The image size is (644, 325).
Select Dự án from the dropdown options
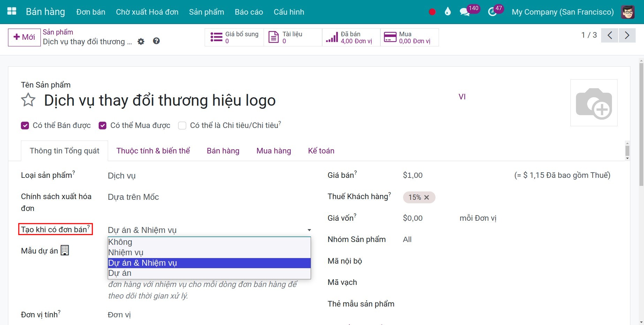point(120,273)
